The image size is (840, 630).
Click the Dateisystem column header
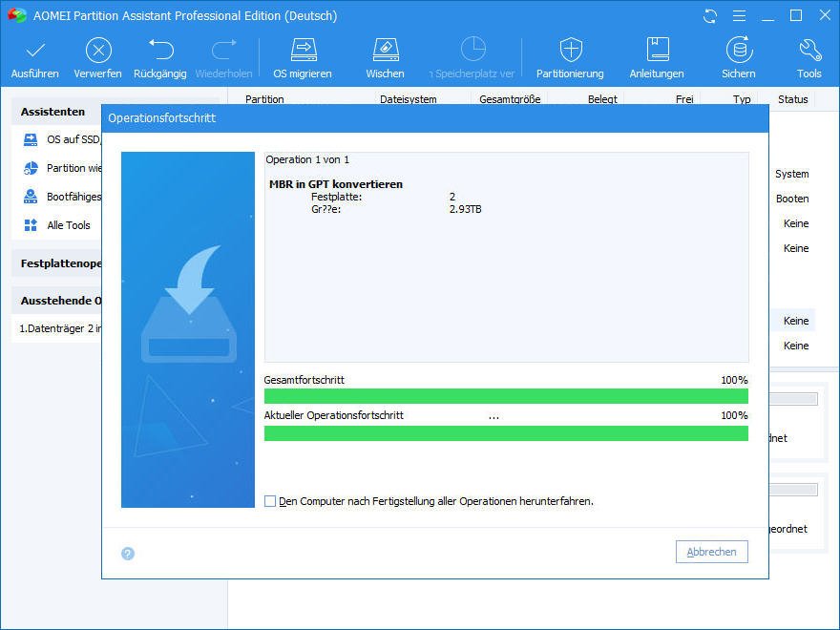409,99
